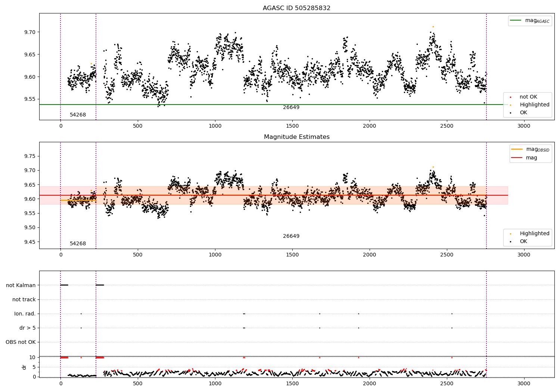Viewport: 560px width, 392px height.
Task: Click the '54268' label in top plot
Action: click(x=78, y=115)
